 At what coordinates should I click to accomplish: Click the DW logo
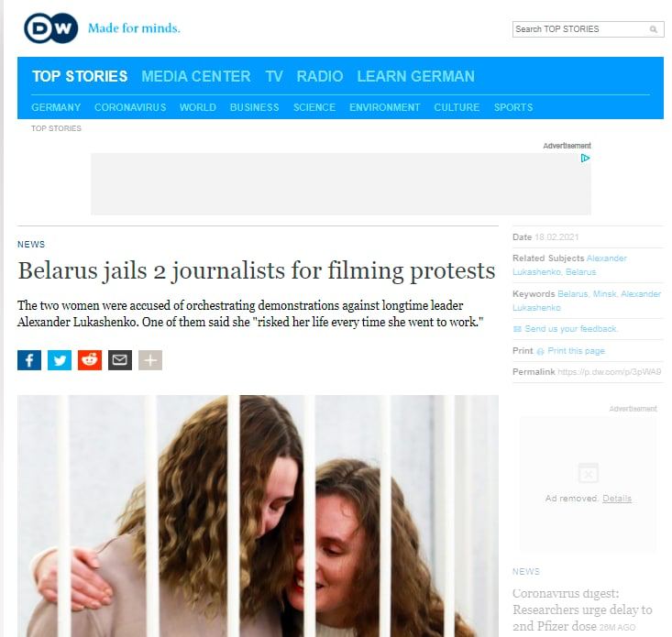(51, 28)
